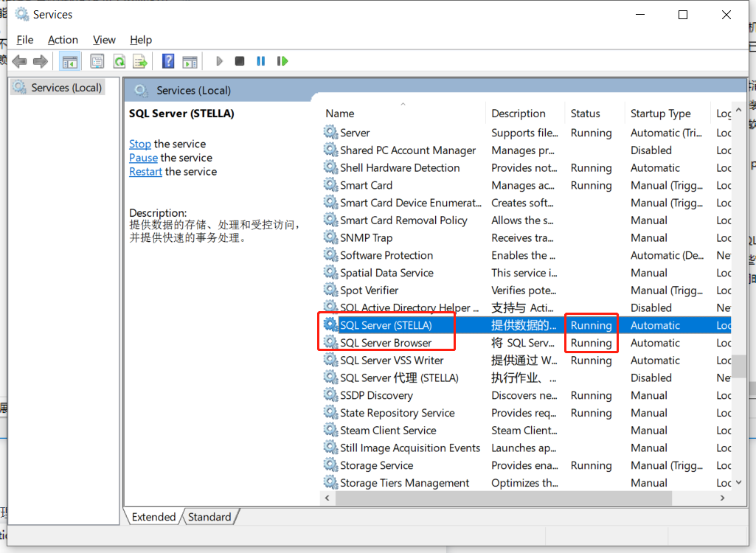The width and height of the screenshot is (756, 553).
Task: Toggle the Show/Hide Console Tree toolbar icon
Action: click(70, 60)
